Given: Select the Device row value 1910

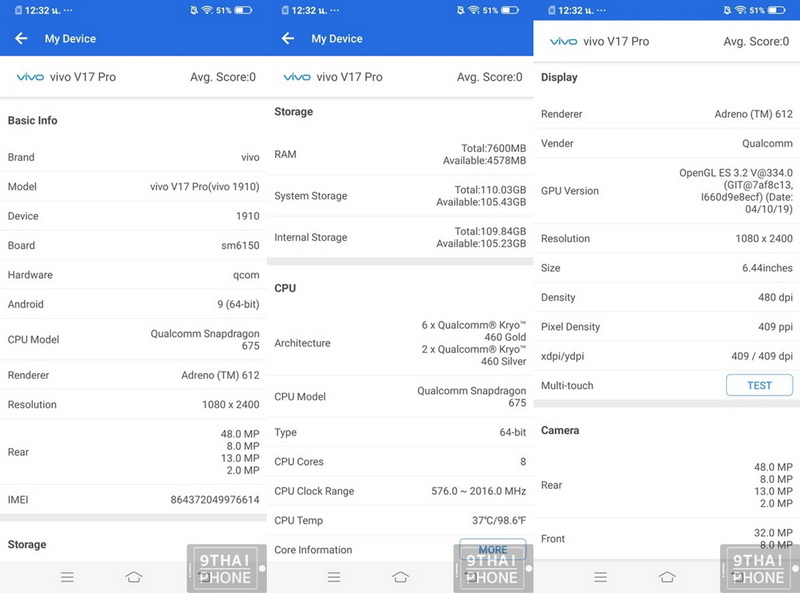Looking at the screenshot, I should click(248, 216).
